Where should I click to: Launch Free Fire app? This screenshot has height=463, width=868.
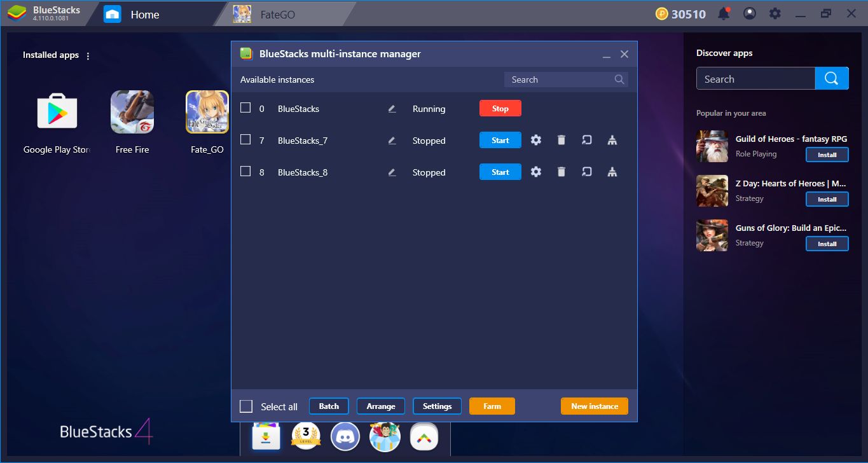pyautogui.click(x=132, y=112)
